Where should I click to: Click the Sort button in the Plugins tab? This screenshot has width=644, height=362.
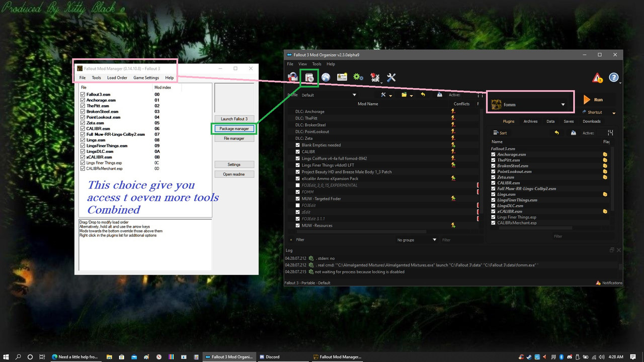[500, 133]
